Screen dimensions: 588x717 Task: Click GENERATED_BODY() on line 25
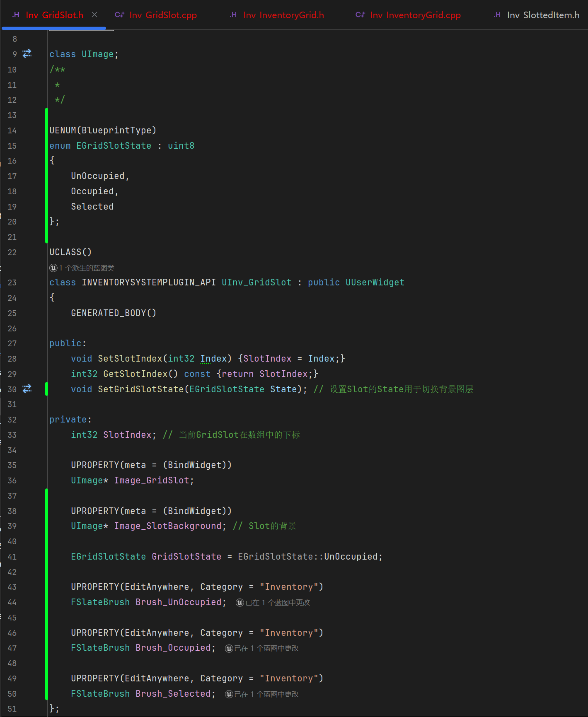114,313
